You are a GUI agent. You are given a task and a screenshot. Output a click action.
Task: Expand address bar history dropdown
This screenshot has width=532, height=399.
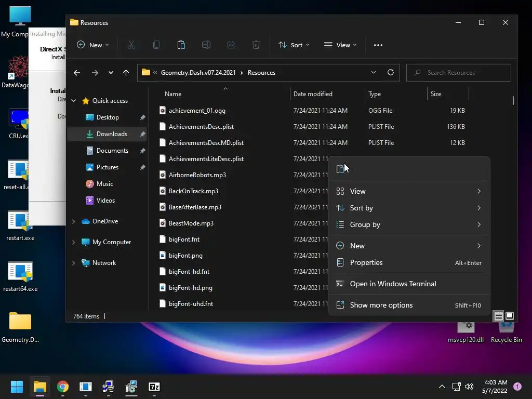pos(373,72)
